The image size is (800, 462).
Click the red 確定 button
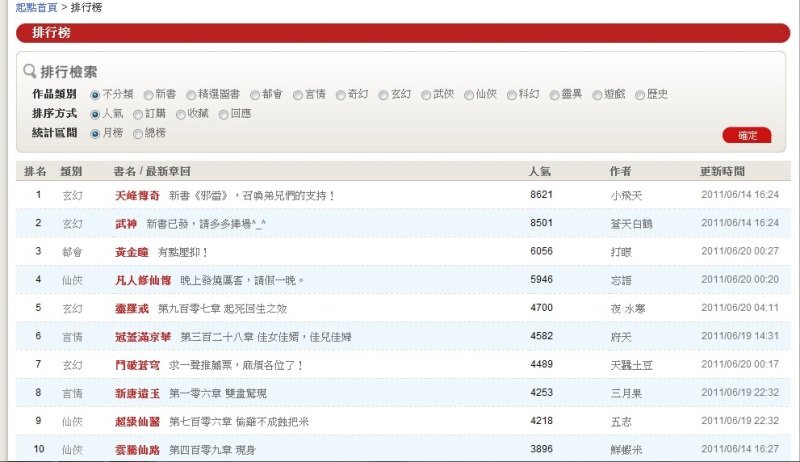click(x=747, y=135)
